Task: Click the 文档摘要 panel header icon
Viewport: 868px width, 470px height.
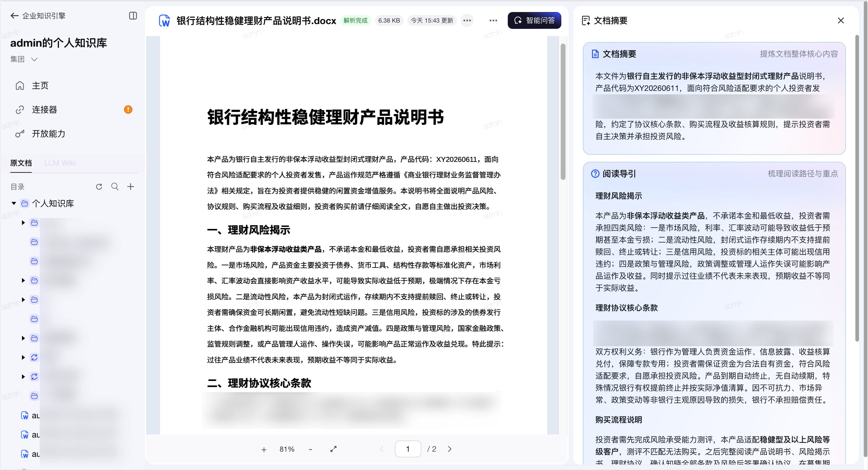Action: (x=586, y=20)
